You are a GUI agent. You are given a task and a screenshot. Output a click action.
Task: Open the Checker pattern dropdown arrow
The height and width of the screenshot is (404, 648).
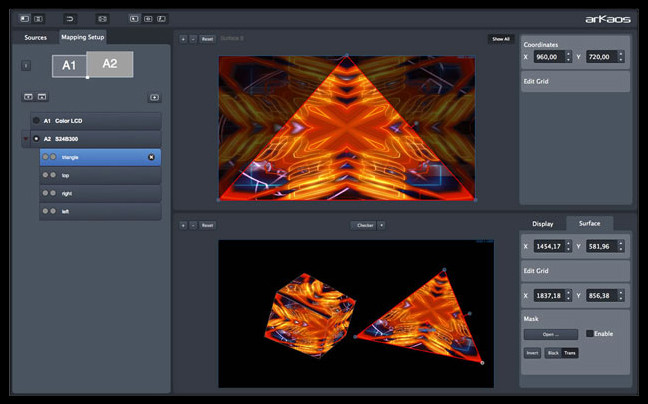[381, 225]
